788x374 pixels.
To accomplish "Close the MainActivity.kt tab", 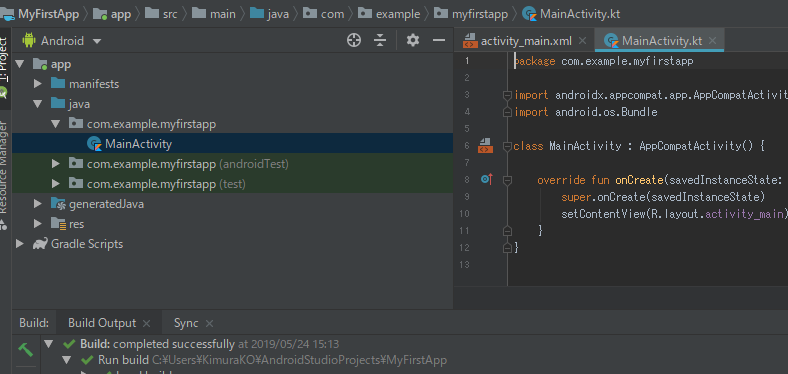I will tap(712, 41).
